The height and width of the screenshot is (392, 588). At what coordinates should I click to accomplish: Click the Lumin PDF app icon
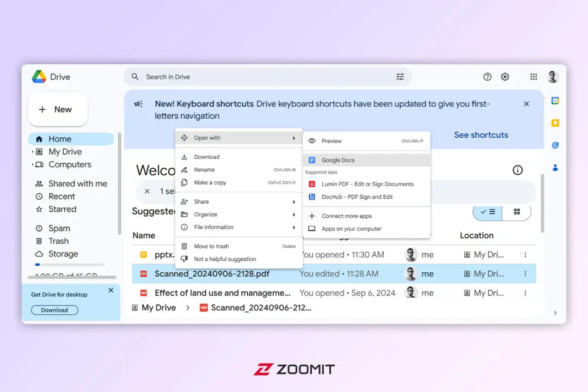311,184
